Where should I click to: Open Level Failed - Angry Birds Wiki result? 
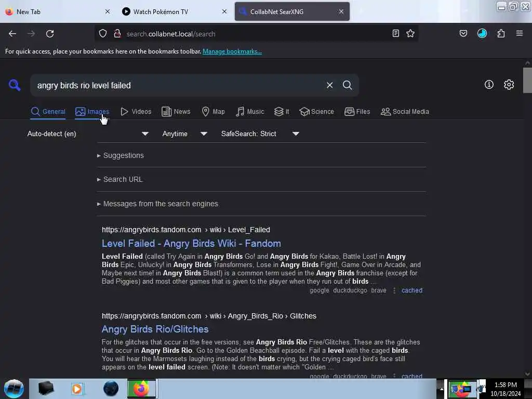(x=191, y=243)
